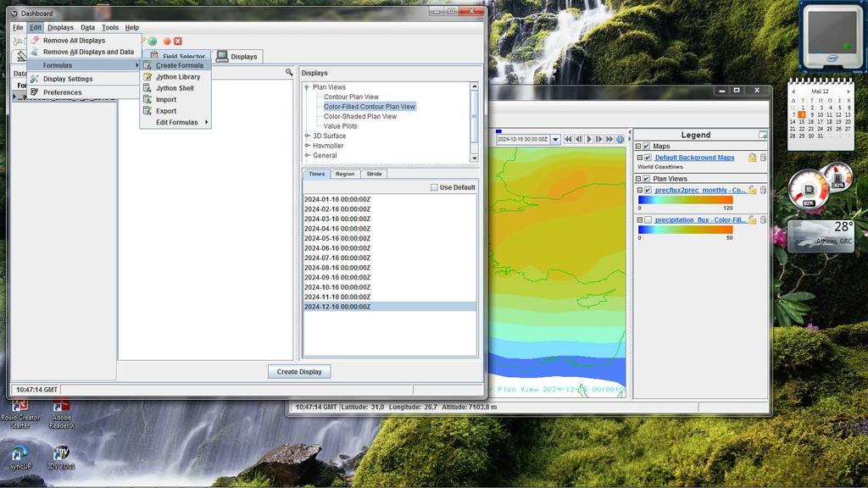Click the red circle stop icon

tap(167, 41)
